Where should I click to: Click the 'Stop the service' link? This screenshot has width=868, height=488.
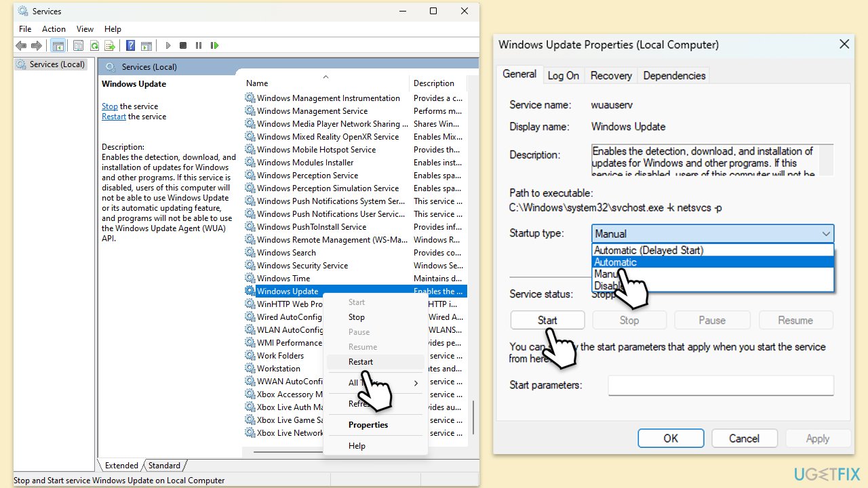(x=110, y=106)
